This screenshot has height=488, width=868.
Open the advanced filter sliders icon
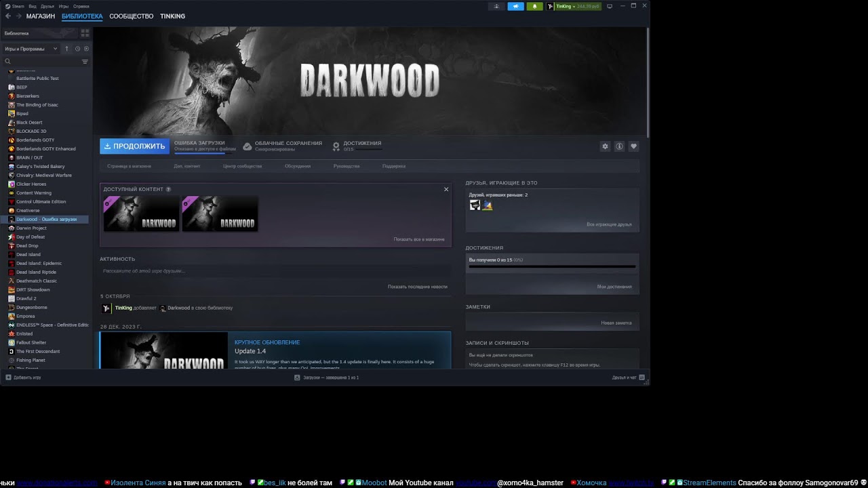click(85, 62)
